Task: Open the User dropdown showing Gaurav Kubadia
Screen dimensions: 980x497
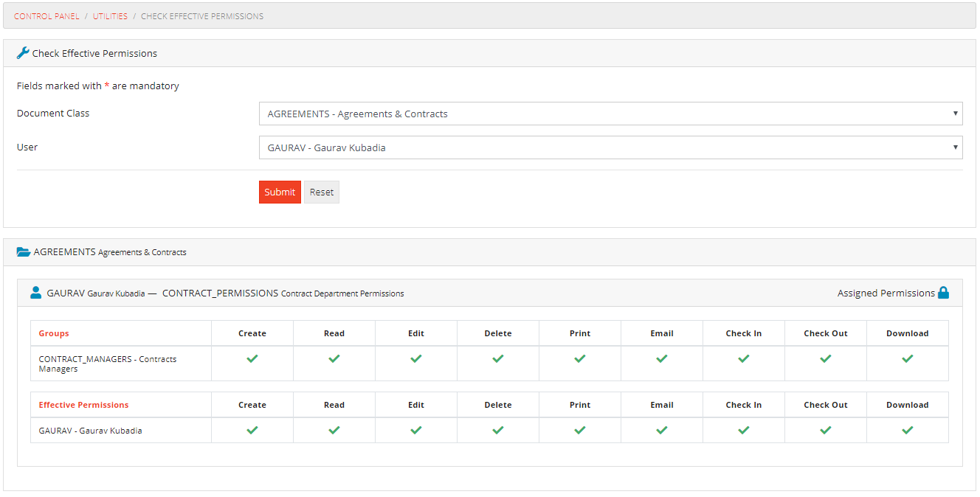Action: pos(610,147)
